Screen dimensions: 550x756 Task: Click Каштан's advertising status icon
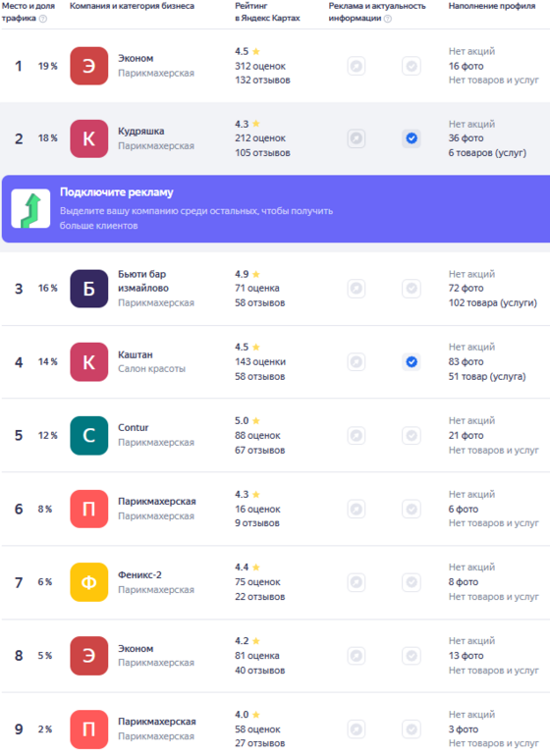click(357, 361)
